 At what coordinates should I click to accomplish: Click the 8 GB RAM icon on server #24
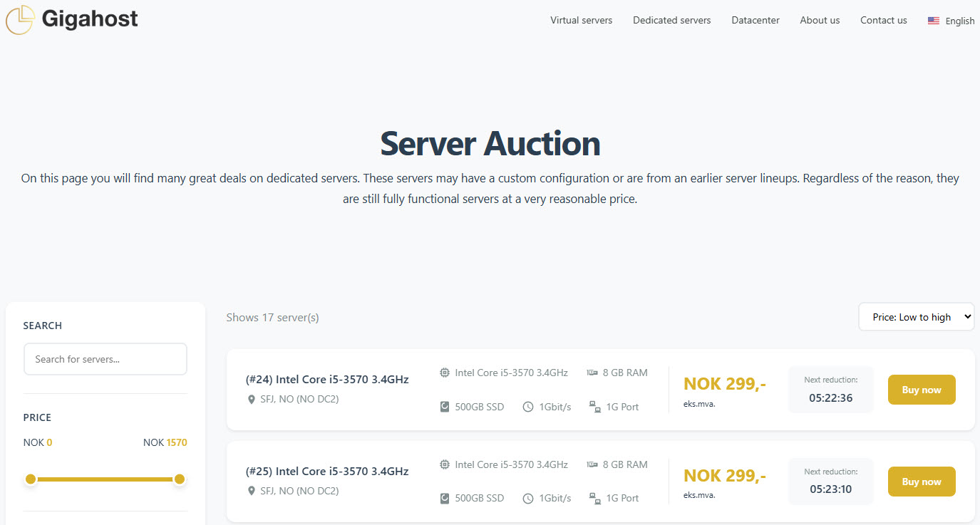tap(592, 372)
